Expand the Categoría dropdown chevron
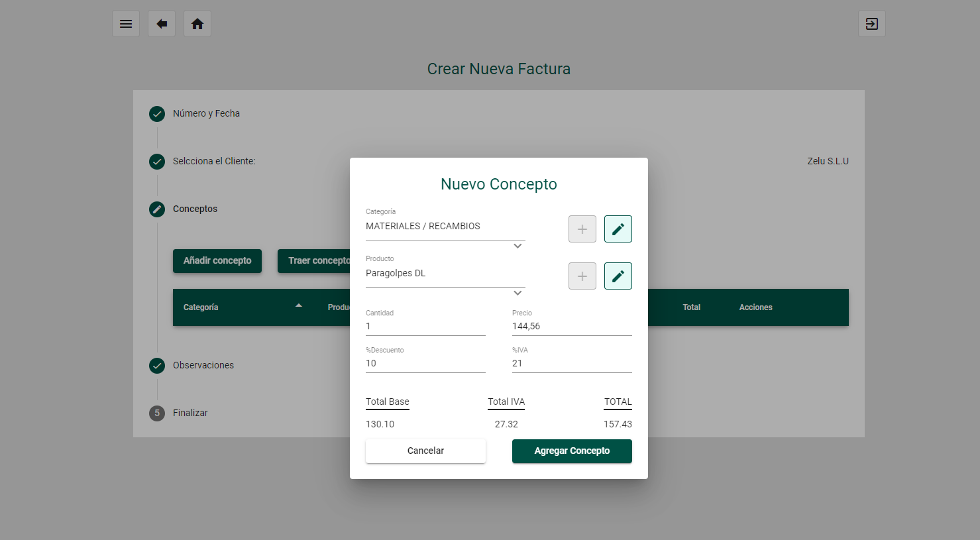Screen dimensions: 980x540 (517, 246)
